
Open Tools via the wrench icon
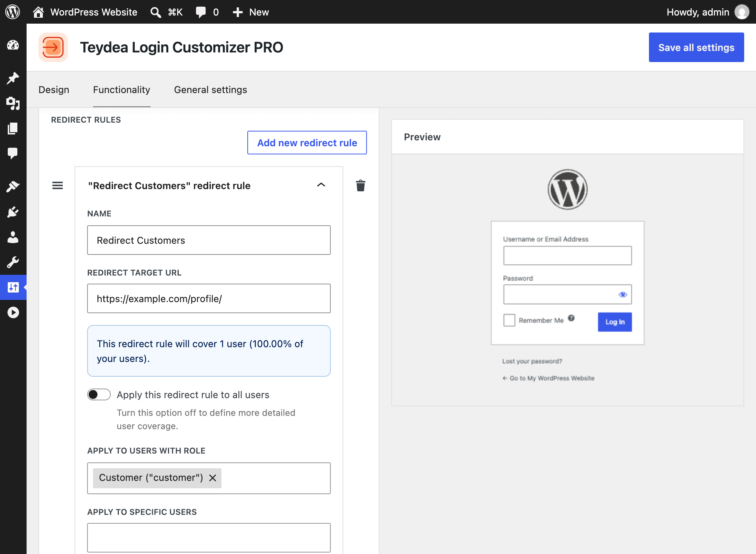[x=13, y=262]
